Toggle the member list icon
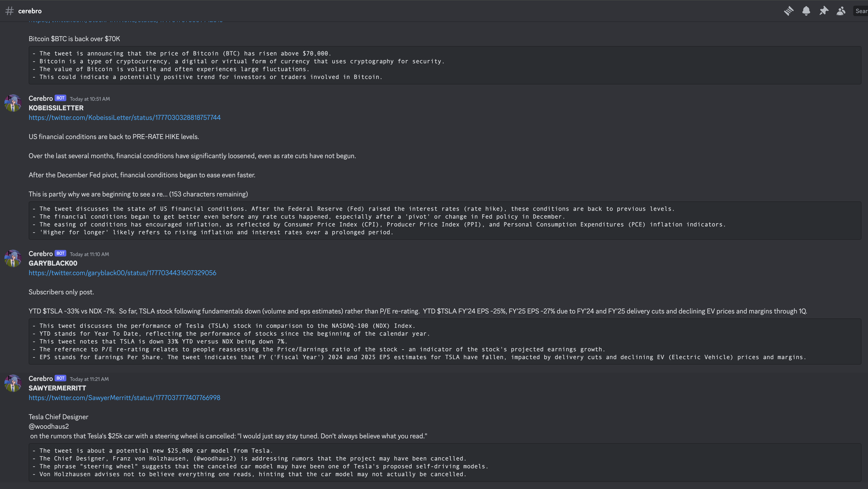Viewport: 868px width, 489px height. 841,11
